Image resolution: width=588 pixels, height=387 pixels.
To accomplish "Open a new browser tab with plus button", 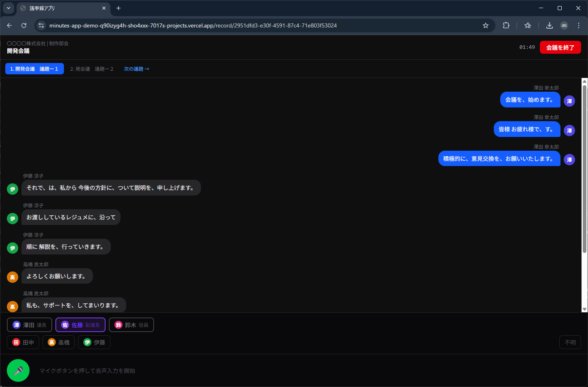I will 118,8.
